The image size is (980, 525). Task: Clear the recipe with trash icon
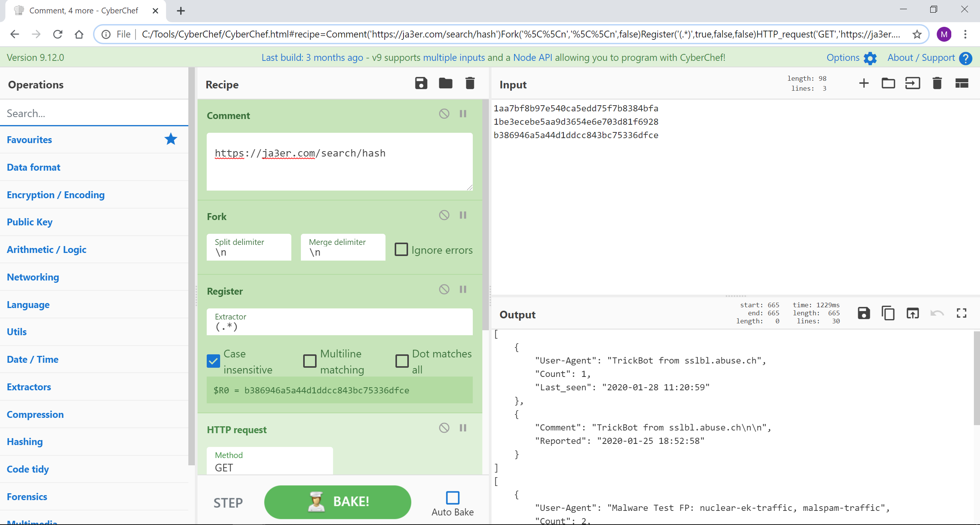coord(470,83)
